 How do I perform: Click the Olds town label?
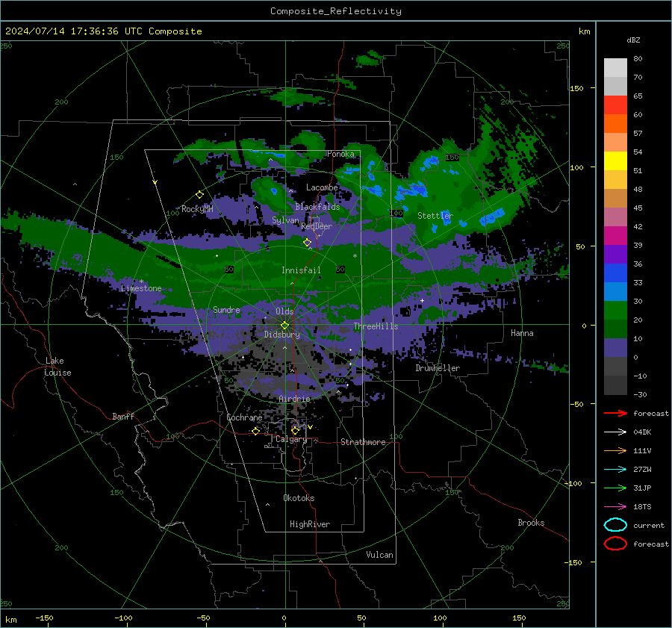click(284, 311)
